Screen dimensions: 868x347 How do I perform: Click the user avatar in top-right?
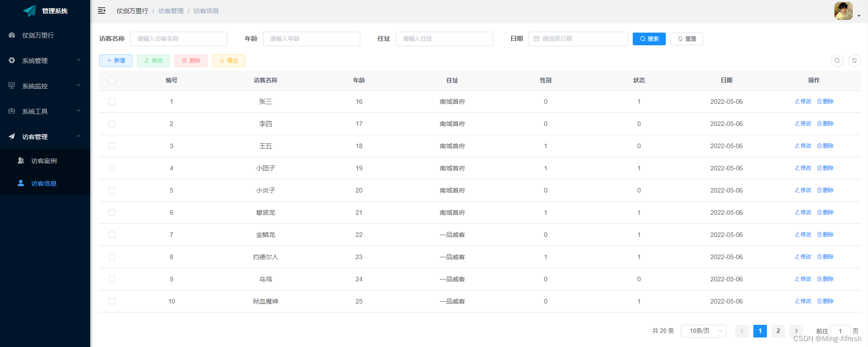click(x=843, y=11)
